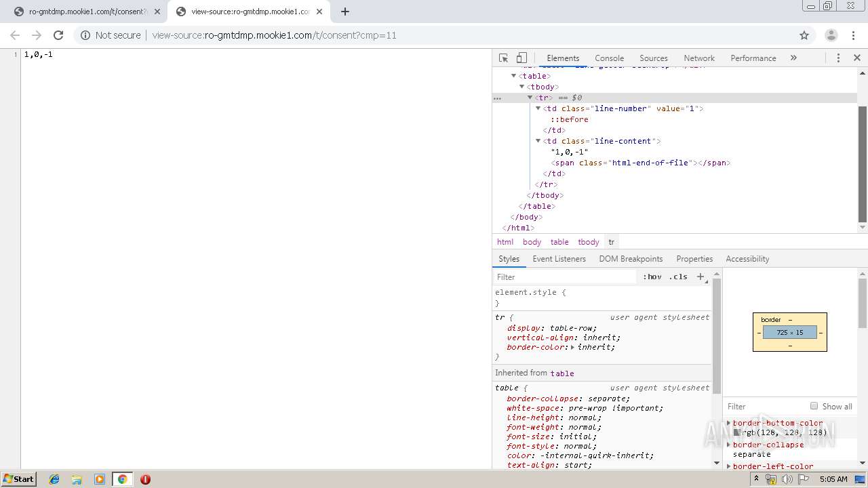The height and width of the screenshot is (488, 868).
Task: Open Internet Explorer from taskbar
Action: click(x=54, y=479)
